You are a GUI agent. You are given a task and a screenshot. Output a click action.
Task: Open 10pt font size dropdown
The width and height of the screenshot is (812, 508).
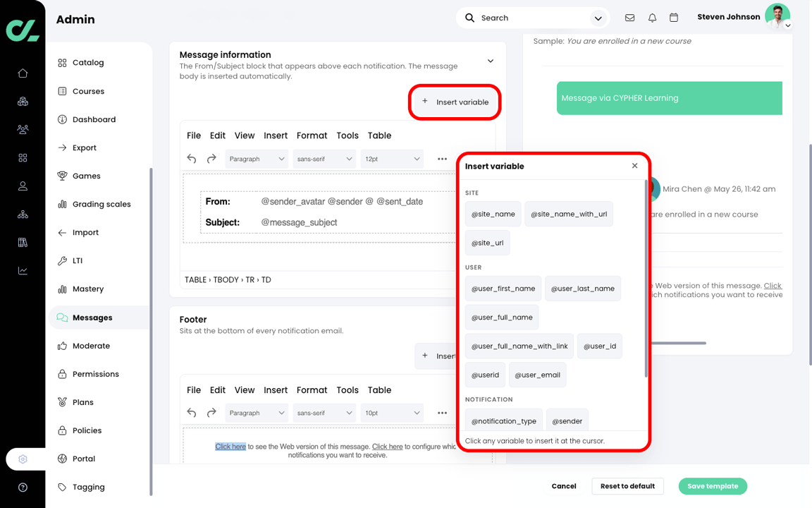tap(392, 413)
